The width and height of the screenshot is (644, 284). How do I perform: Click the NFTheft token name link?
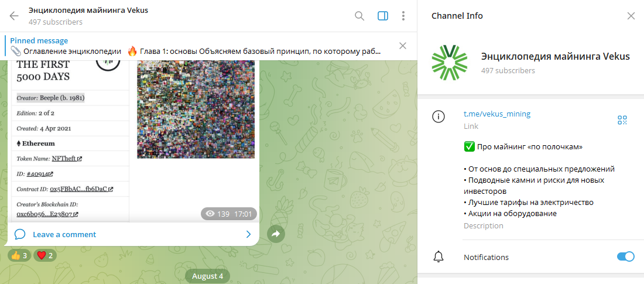click(67, 158)
